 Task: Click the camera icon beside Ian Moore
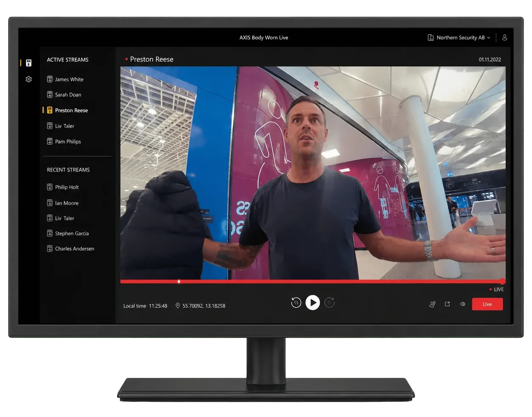50,203
